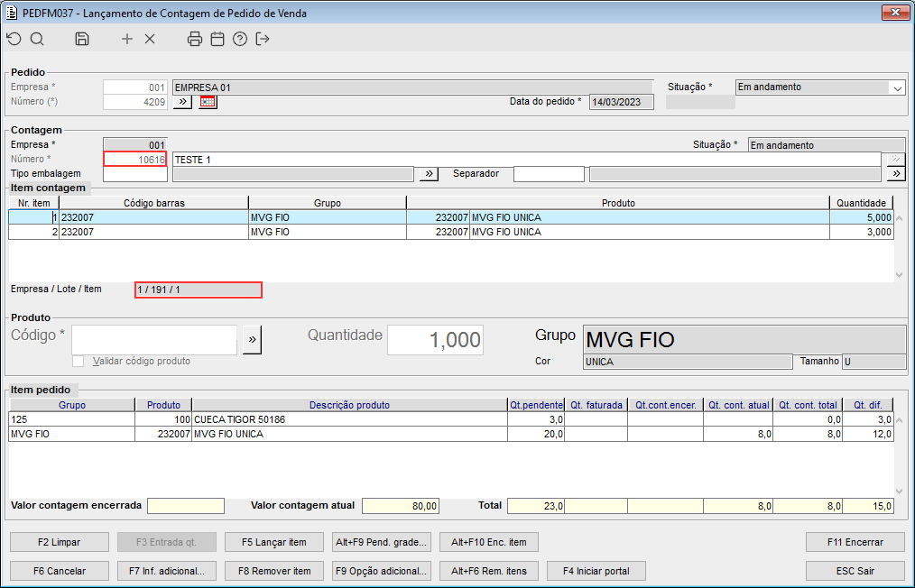Open product lookup next to Código field

(x=252, y=340)
